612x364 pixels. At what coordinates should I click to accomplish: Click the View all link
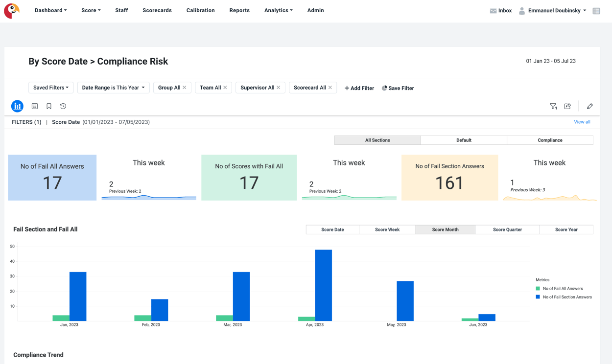[x=582, y=122]
